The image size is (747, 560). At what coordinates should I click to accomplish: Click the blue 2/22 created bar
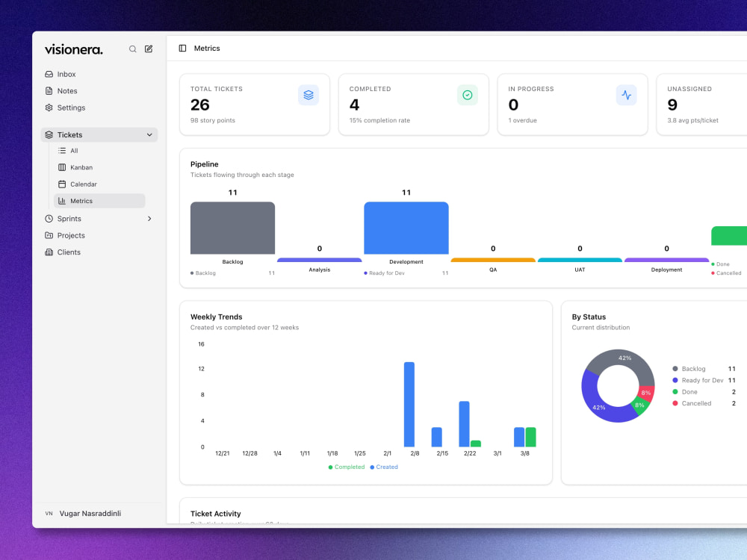click(464, 424)
